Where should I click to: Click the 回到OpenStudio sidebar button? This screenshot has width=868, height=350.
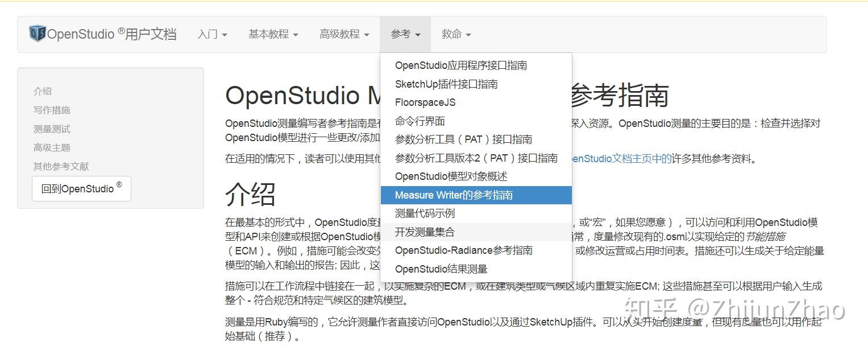point(81,188)
